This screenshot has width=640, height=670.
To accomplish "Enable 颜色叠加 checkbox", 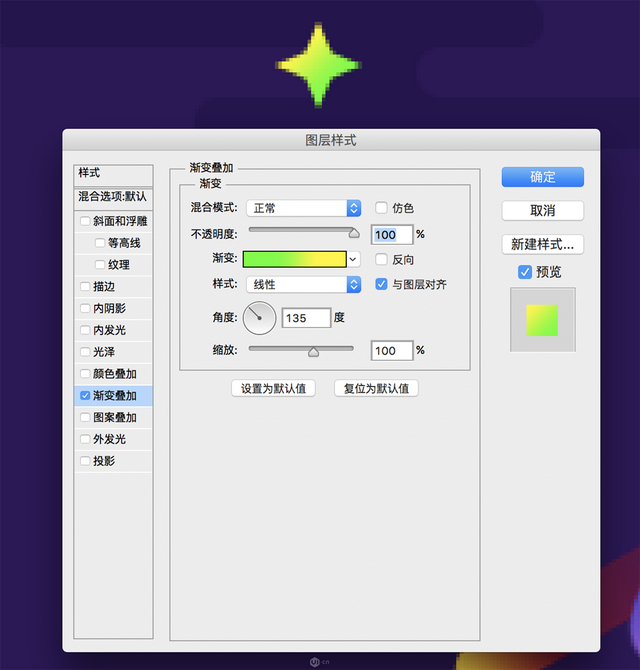I will click(85, 373).
